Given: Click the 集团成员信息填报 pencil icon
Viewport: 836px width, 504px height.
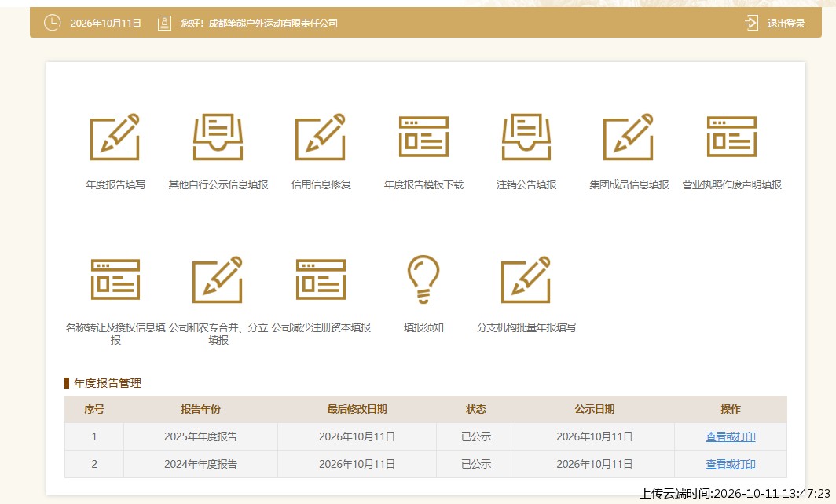Looking at the screenshot, I should (x=629, y=137).
